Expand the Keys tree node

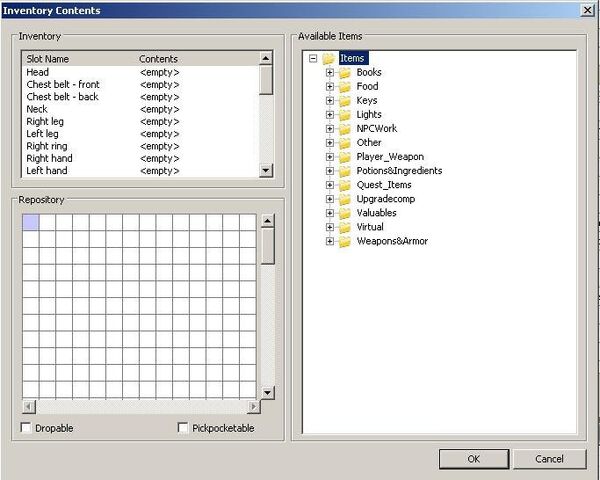pyautogui.click(x=329, y=101)
